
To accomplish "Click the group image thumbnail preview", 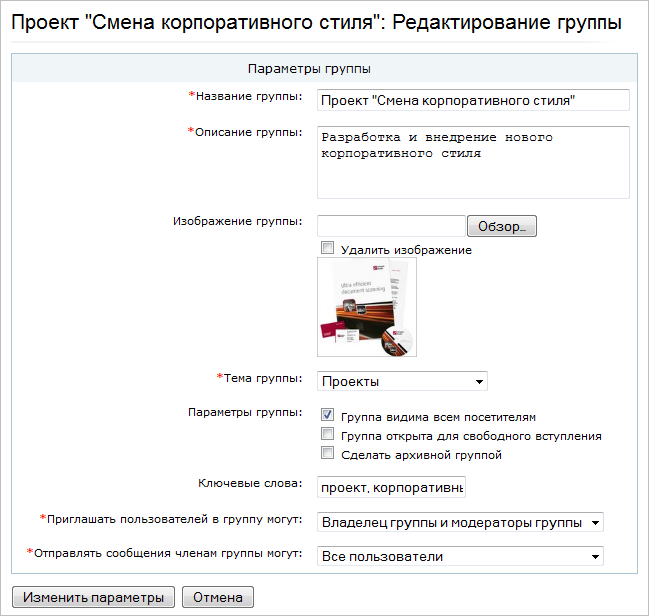I will (366, 307).
